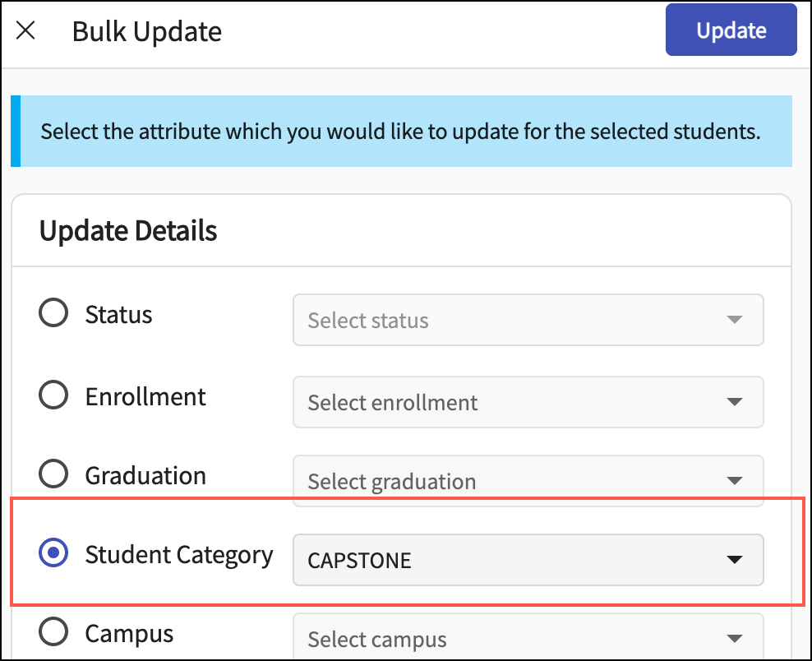Choose the Graduation radio option
The image size is (812, 661).
coord(53,474)
